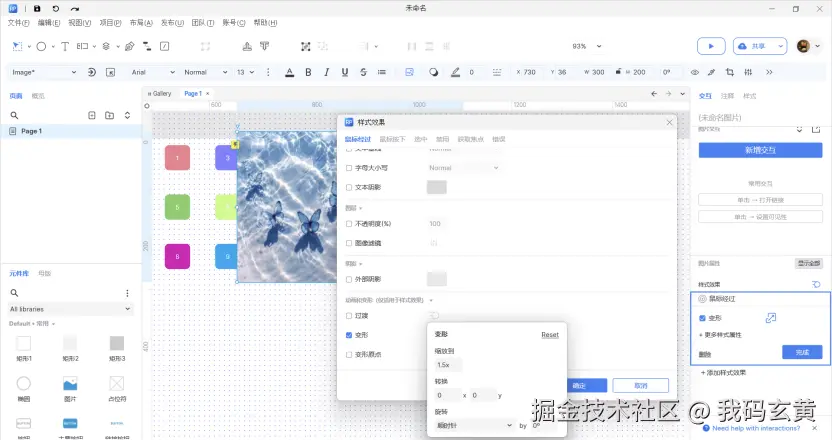Click the search icon in Pages panel
832x440 pixels.
pos(14,115)
